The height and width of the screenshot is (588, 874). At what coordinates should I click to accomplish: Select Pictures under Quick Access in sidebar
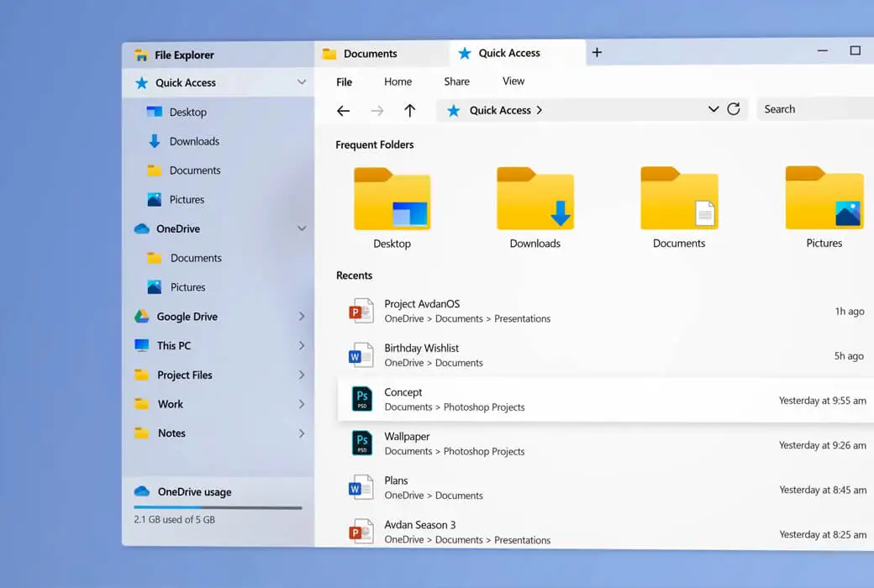coord(187,200)
